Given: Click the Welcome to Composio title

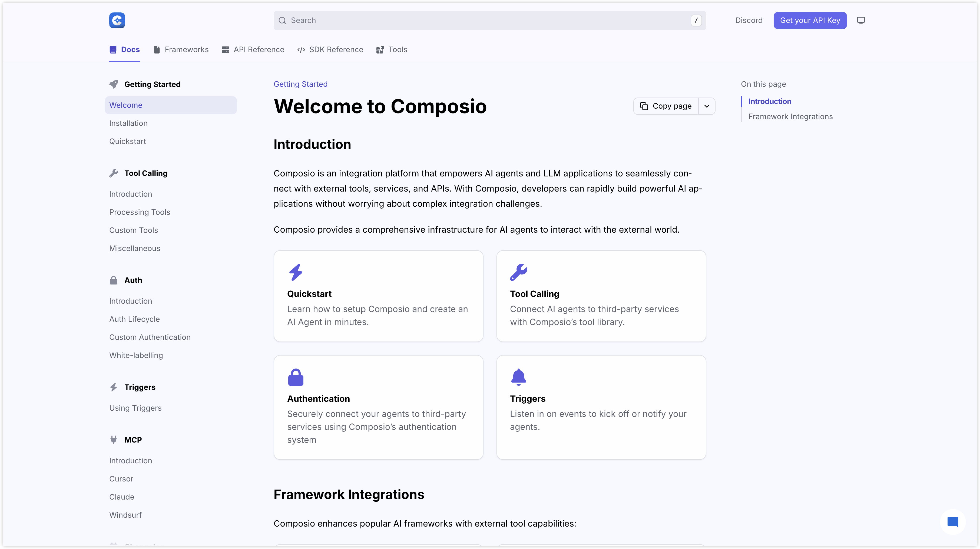Looking at the screenshot, I should [x=380, y=106].
